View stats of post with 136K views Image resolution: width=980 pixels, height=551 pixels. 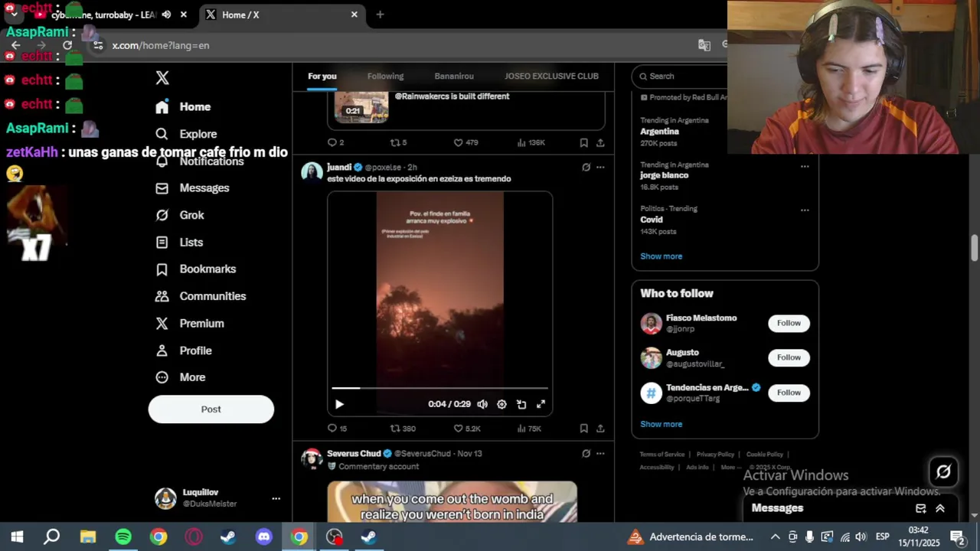(531, 142)
